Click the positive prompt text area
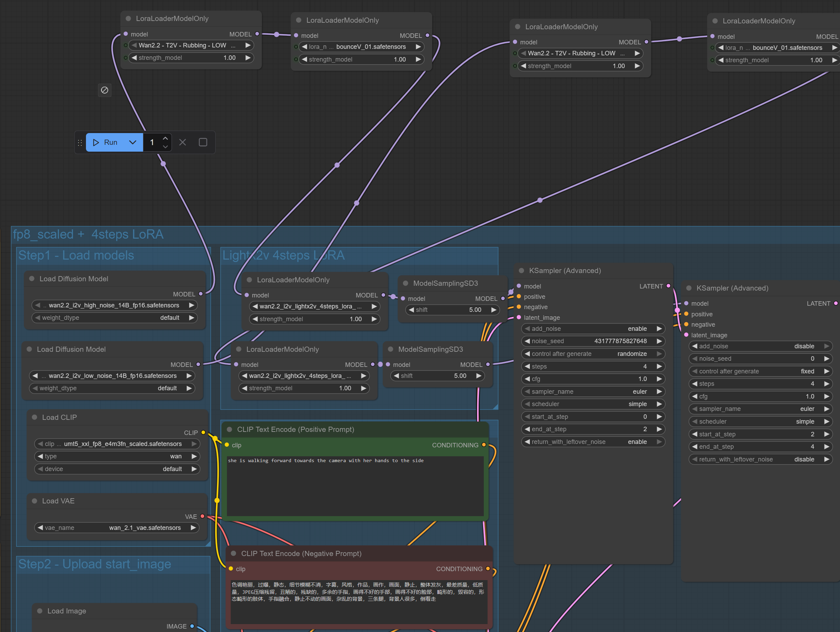 click(355, 486)
